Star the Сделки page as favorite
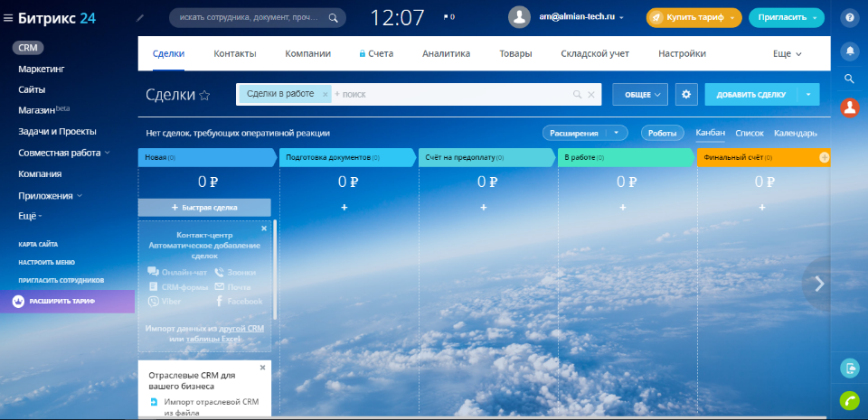Viewport: 868px width, 420px height. pos(204,95)
